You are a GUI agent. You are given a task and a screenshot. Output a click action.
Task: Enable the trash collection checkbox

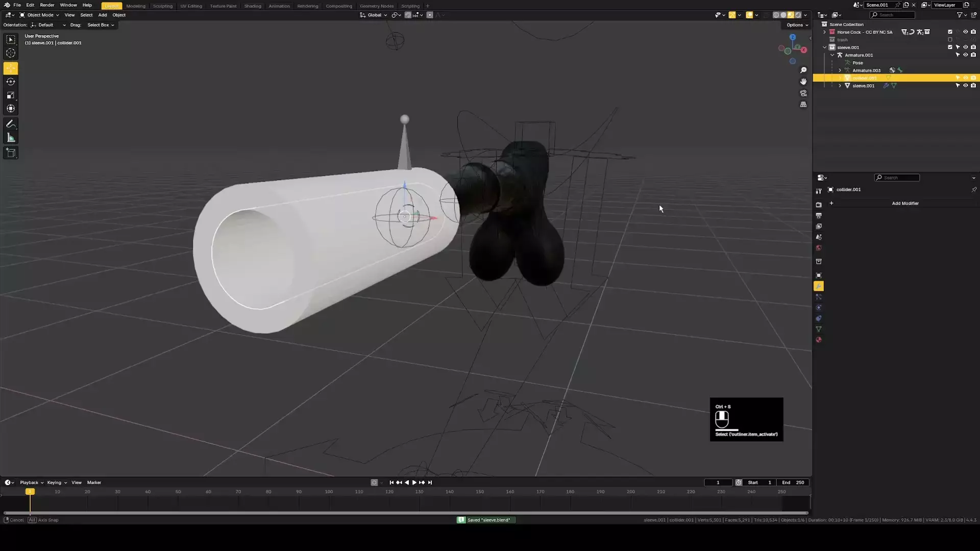point(950,40)
